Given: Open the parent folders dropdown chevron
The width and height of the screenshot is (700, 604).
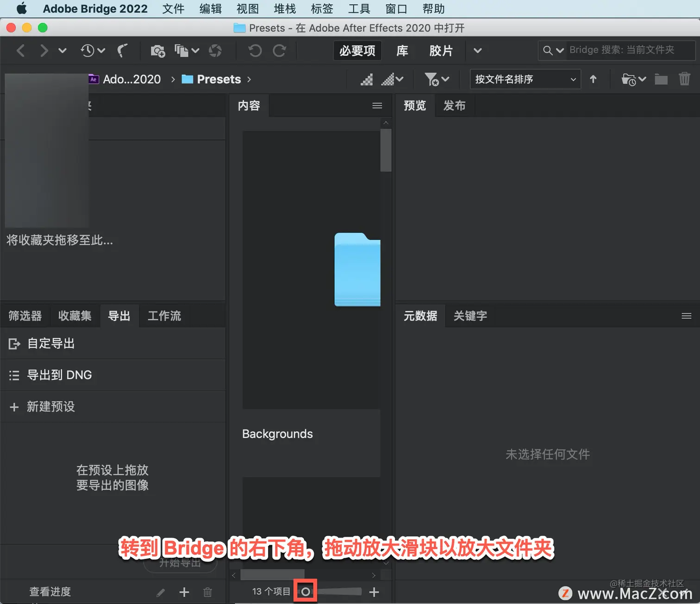Looking at the screenshot, I should point(62,50).
